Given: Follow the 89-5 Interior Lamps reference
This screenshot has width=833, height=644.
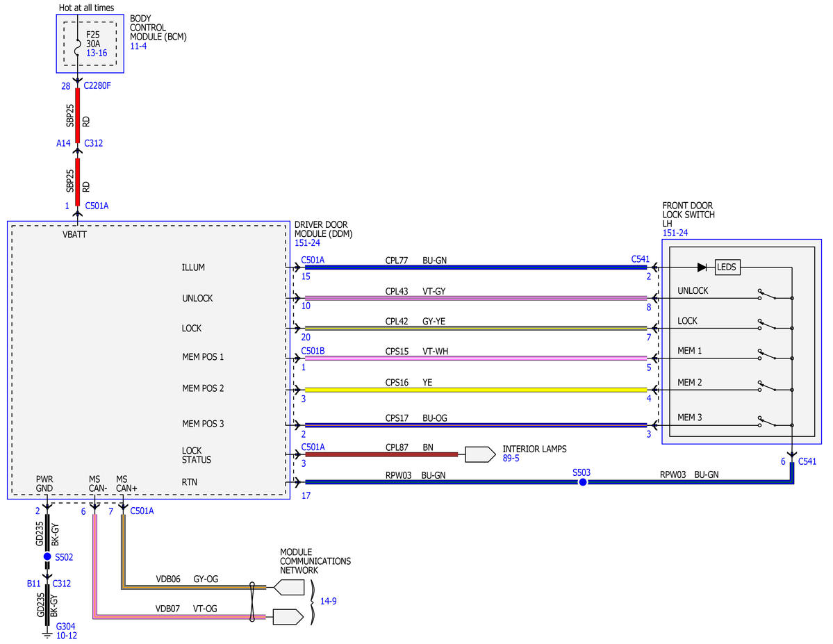Looking at the screenshot, I should coord(511,458).
